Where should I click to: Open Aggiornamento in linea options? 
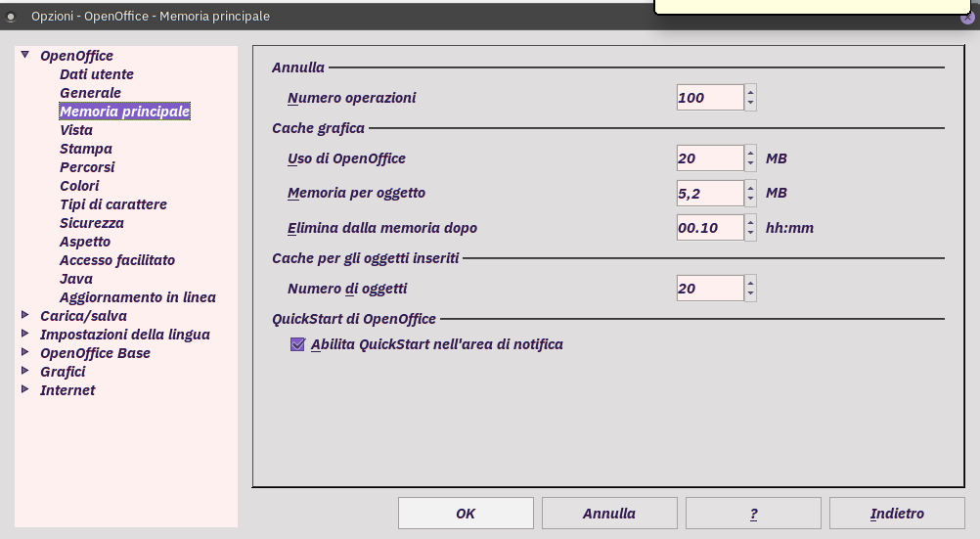coord(138,297)
